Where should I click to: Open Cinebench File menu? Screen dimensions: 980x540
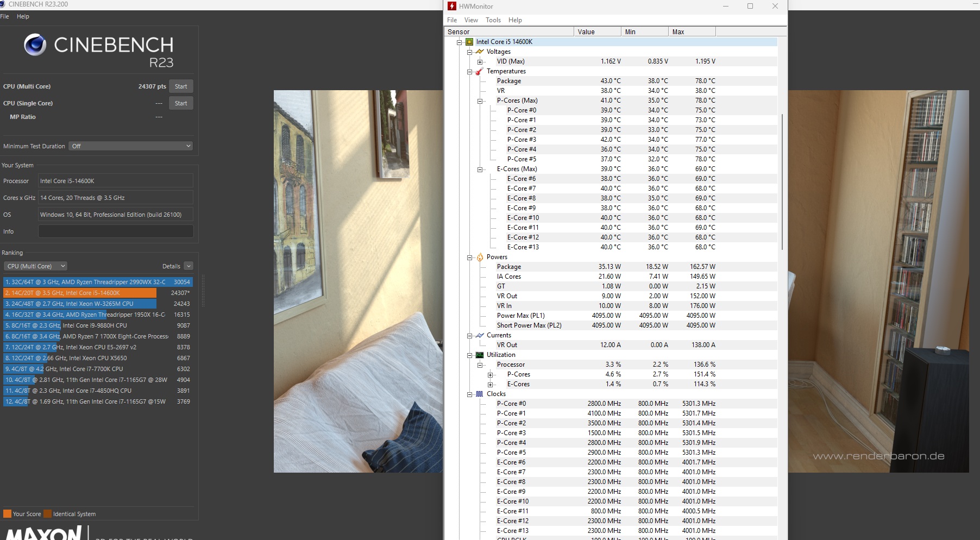4,16
